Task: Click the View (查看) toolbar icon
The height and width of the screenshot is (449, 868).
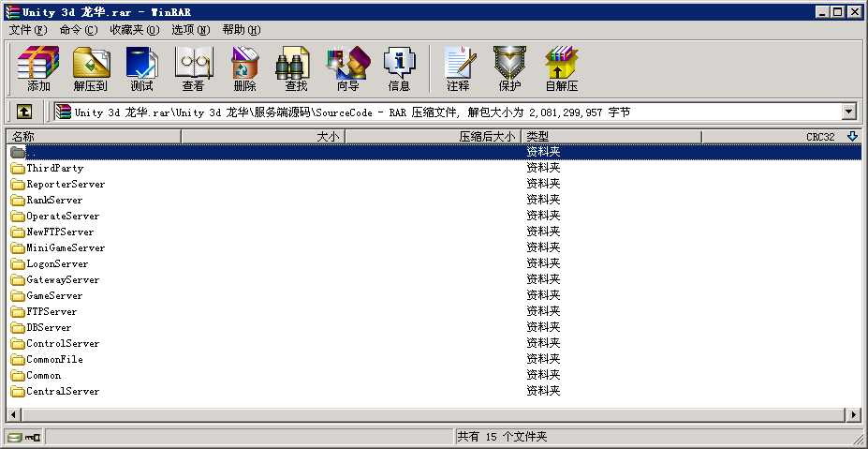Action: 193,68
